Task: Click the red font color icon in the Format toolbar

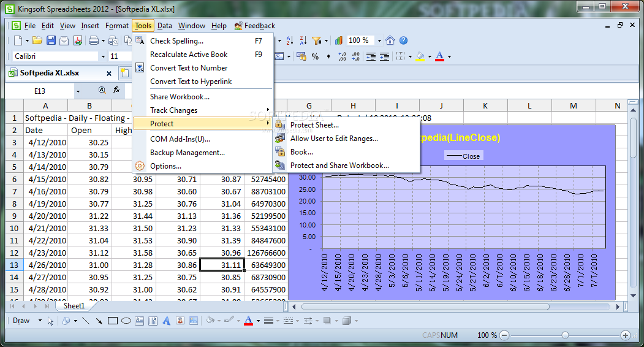Action: click(x=439, y=56)
